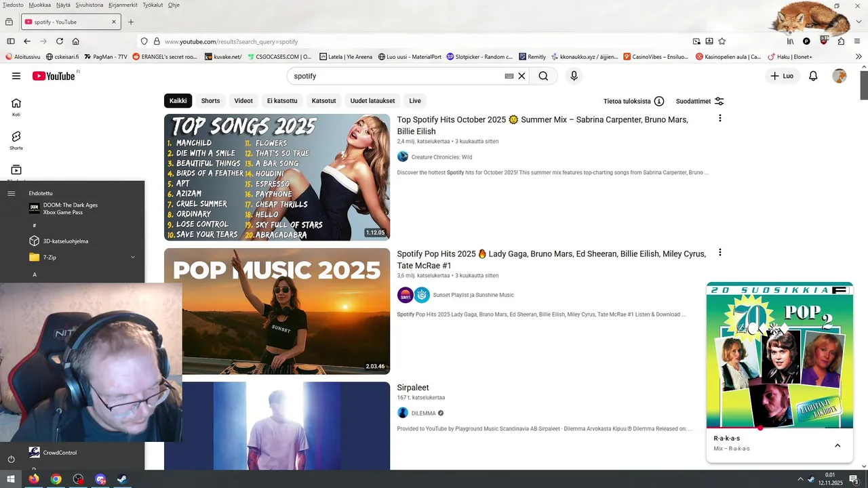Open the Työkalut menu
868x488 pixels.
tap(153, 5)
